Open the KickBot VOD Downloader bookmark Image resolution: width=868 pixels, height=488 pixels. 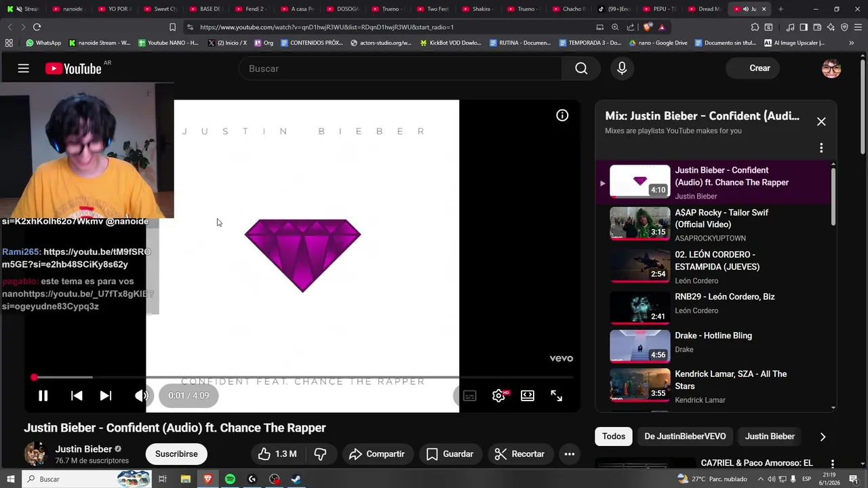[x=451, y=43]
